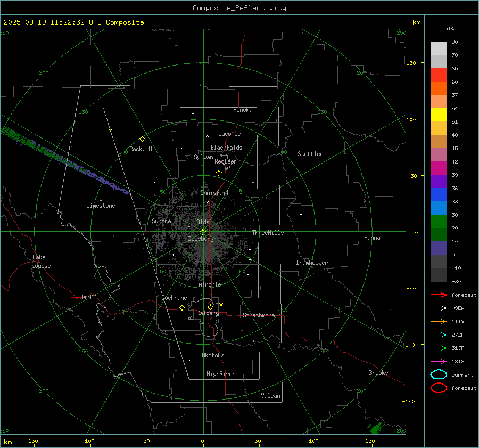Select the Drumheller label
479x448 pixels.
pos(312,263)
